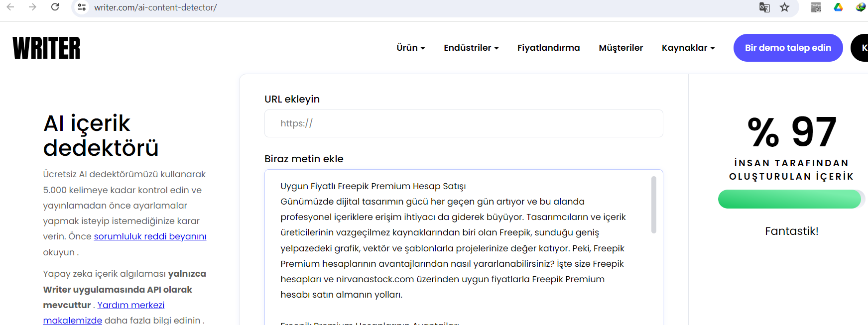868x325 pixels.
Task: Expand the Endüstriler dropdown menu
Action: pyautogui.click(x=471, y=48)
